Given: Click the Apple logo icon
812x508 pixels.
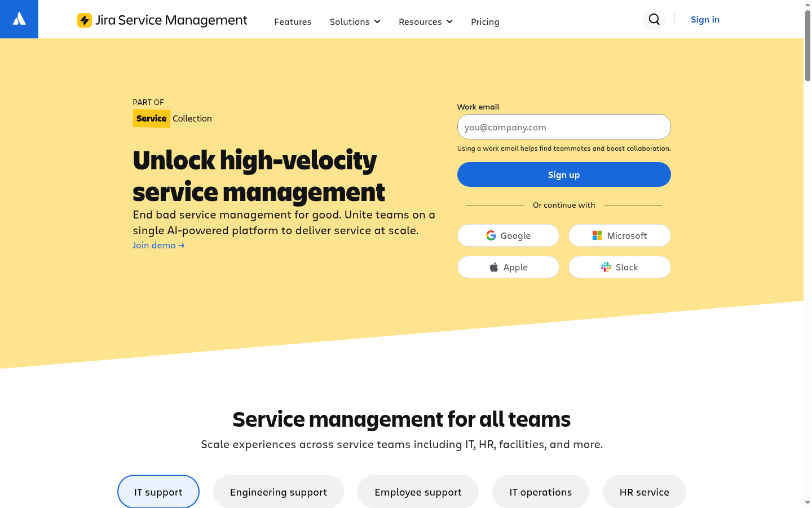Looking at the screenshot, I should click(x=494, y=267).
